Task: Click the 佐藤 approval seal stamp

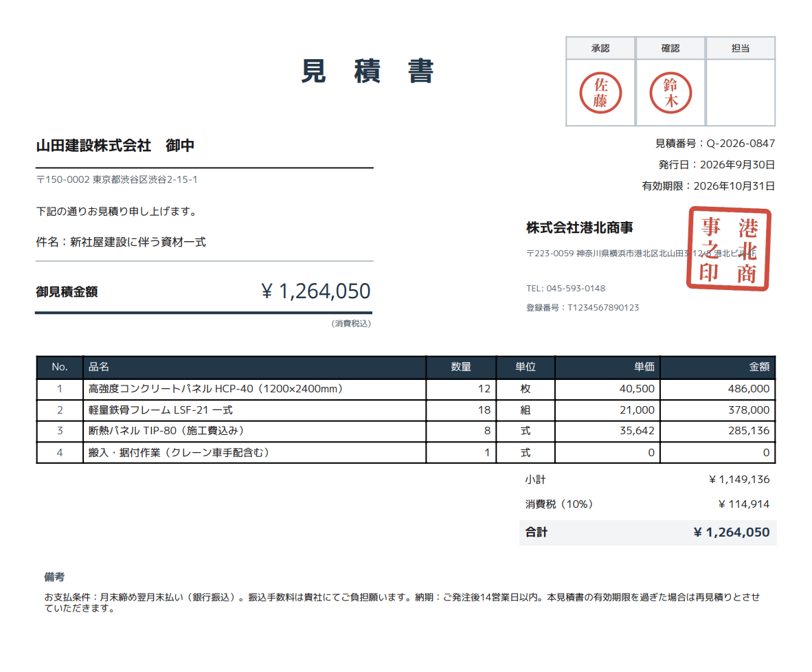Action: click(x=600, y=93)
